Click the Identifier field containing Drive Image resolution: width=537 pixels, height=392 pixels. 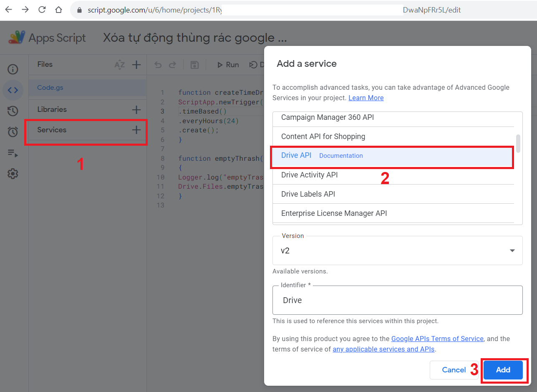[x=397, y=300]
